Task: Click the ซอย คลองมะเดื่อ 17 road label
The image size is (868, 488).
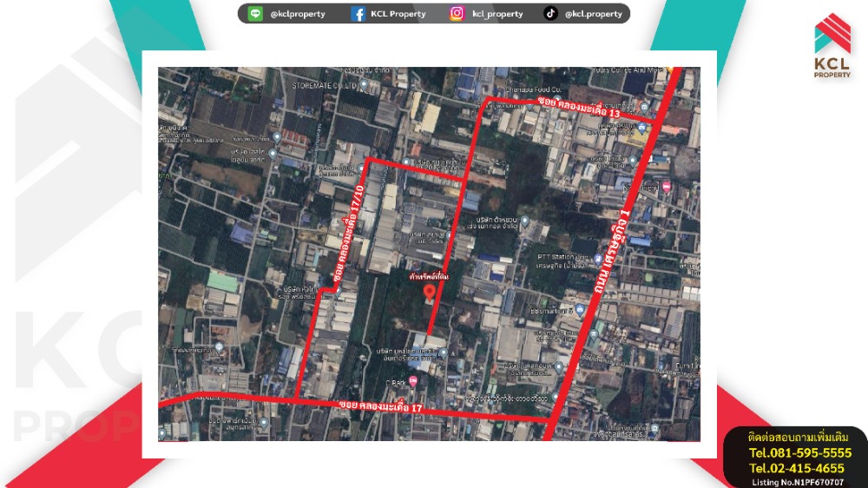Action: tap(380, 406)
